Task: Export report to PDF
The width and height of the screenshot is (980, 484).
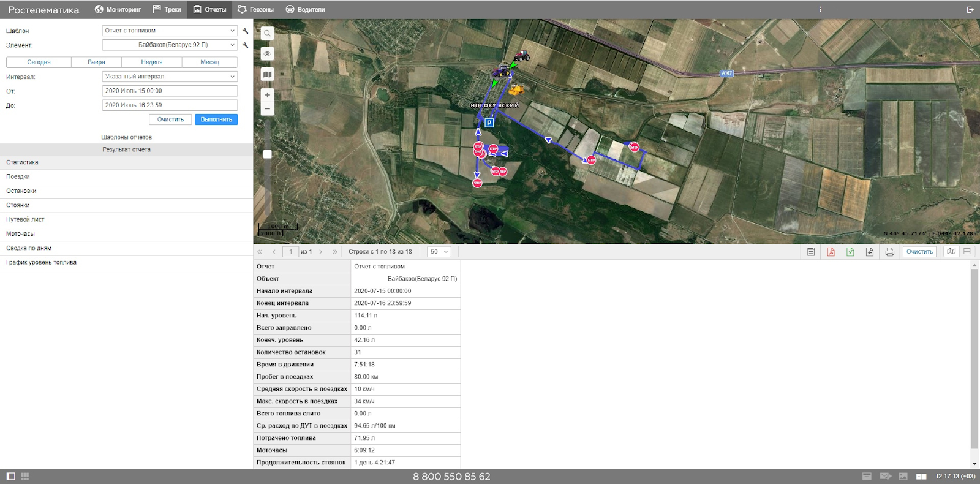Action: (x=831, y=252)
